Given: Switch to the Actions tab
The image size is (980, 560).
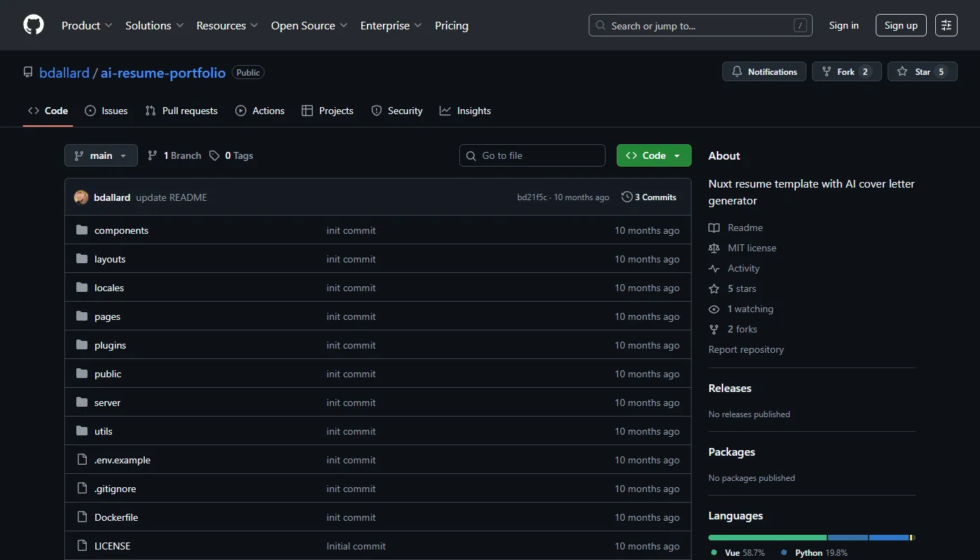Looking at the screenshot, I should 260,111.
